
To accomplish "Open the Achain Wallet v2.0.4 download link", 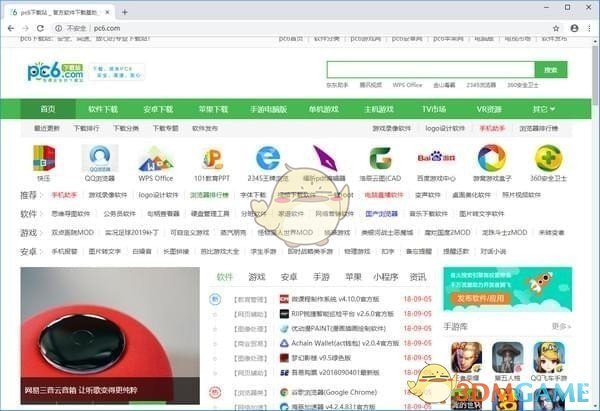I will tap(345, 343).
